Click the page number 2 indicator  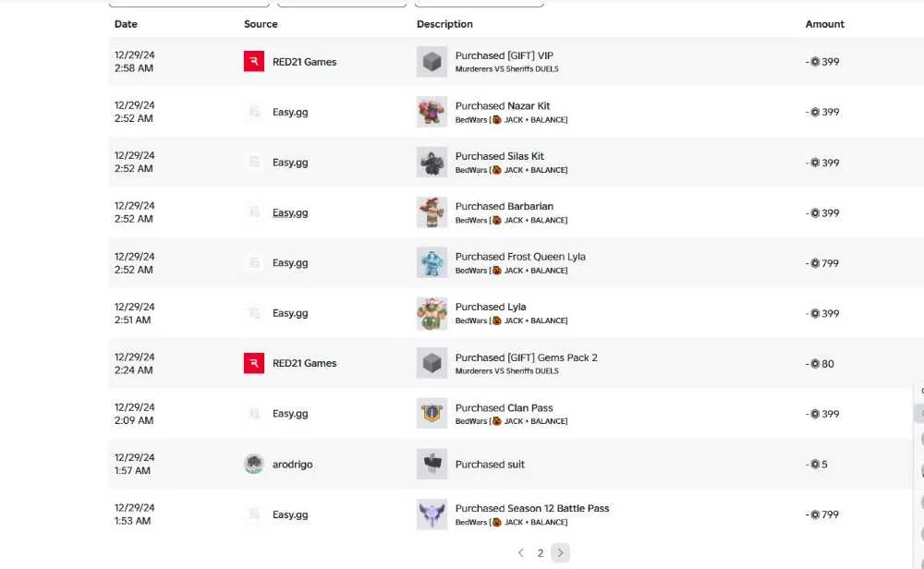pos(541,553)
